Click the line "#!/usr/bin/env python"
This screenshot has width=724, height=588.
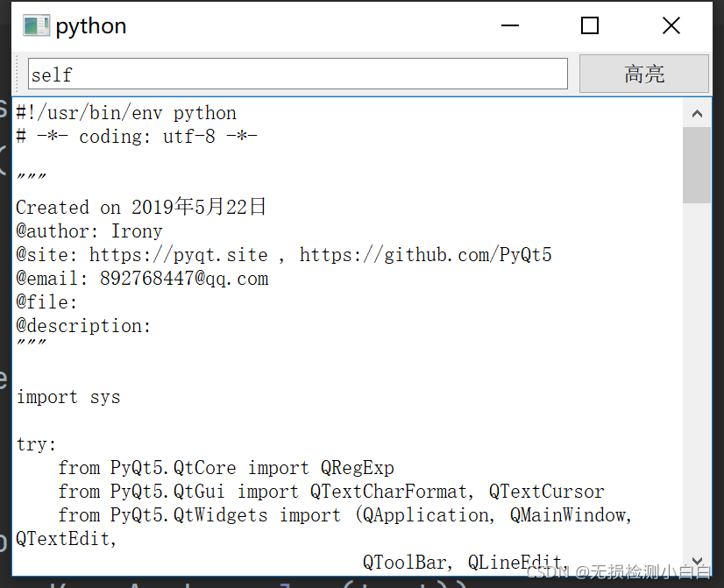click(126, 113)
